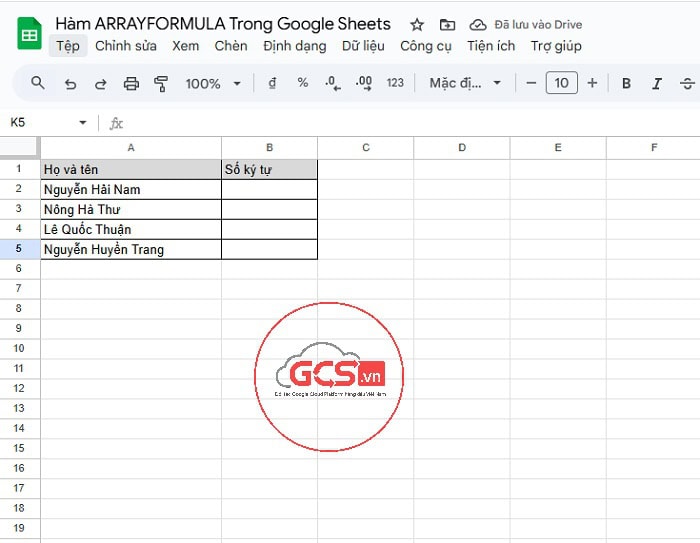Format as percent button

302,83
